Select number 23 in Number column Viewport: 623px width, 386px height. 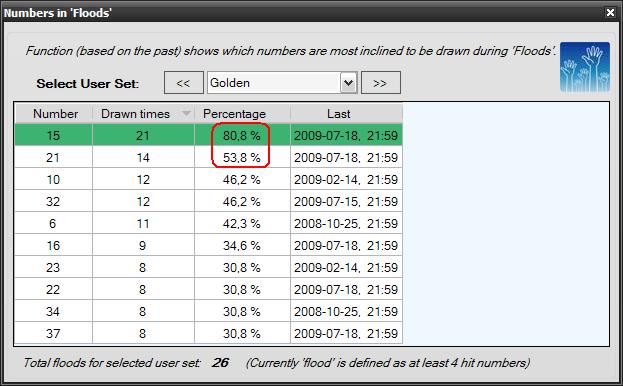point(53,267)
